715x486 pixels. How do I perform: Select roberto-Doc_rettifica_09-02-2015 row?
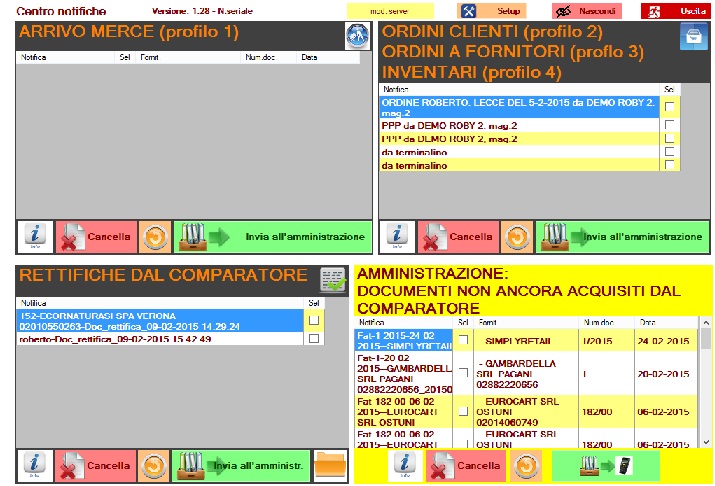(x=160, y=339)
